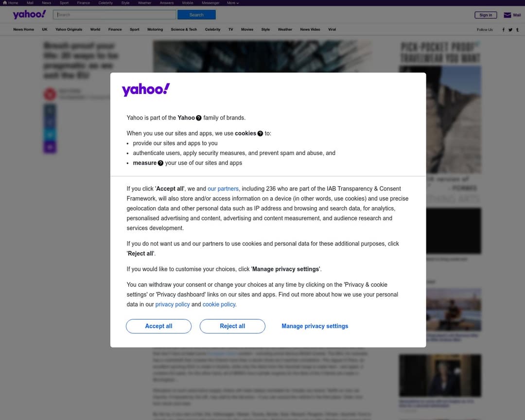Follow Yahoo on Facebook icon
525x420 pixels.
pos(503,30)
